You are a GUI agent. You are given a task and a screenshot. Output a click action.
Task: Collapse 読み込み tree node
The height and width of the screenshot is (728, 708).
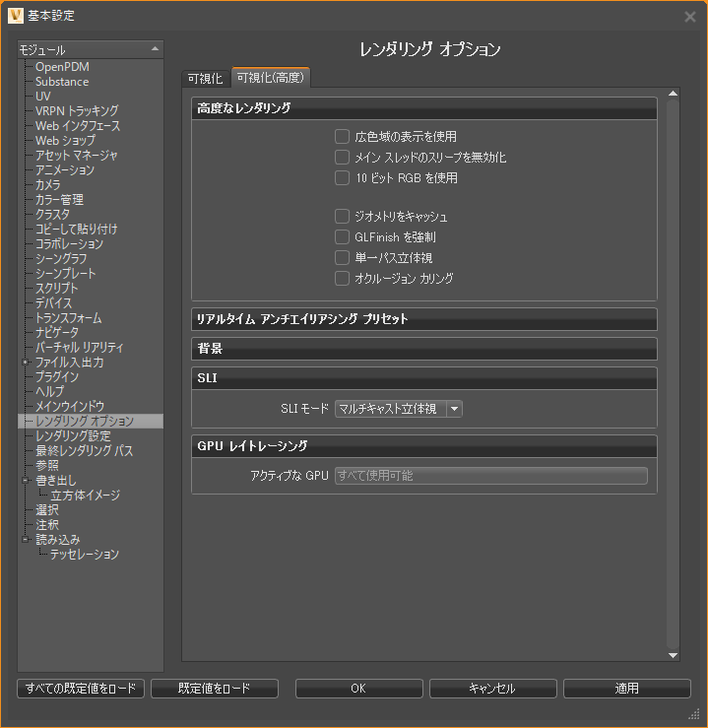26,540
